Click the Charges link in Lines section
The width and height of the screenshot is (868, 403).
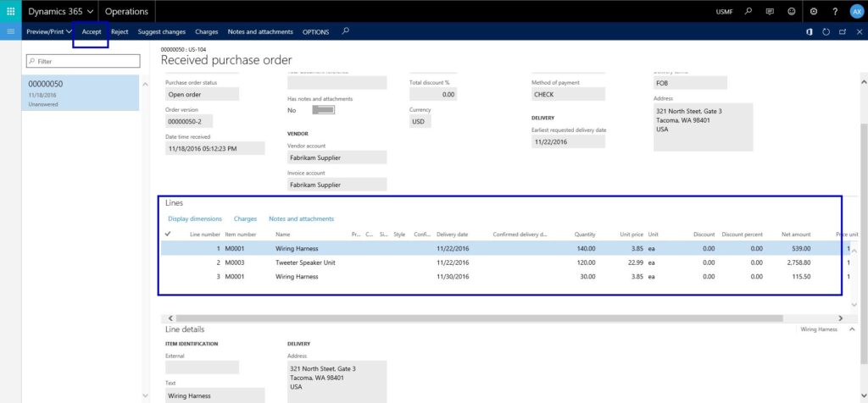[245, 219]
